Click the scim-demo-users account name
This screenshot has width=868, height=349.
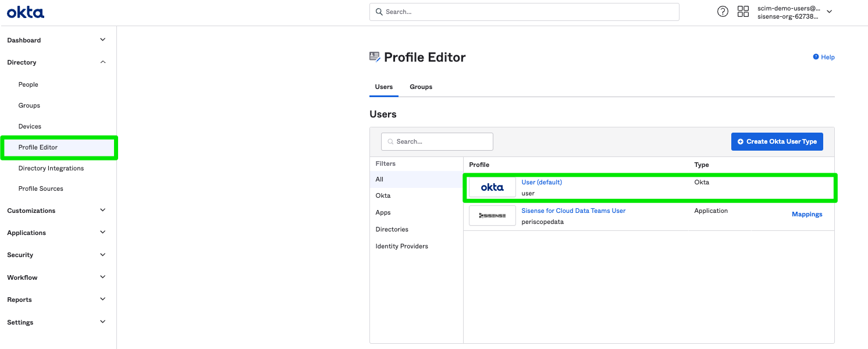tap(788, 8)
